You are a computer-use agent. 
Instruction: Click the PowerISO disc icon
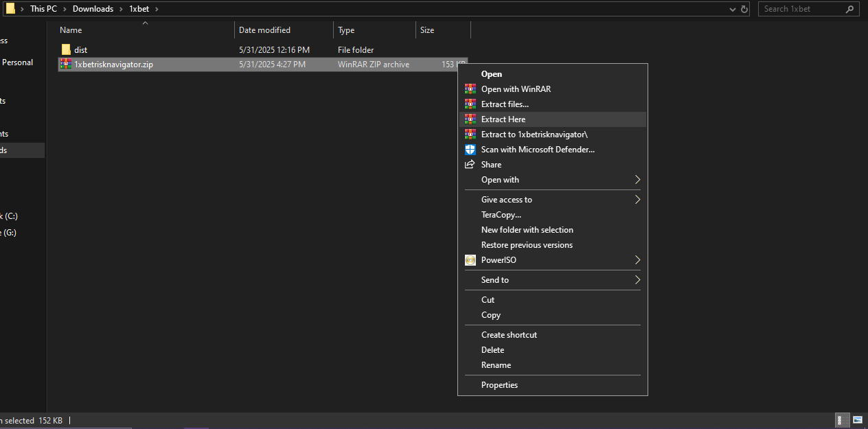pyautogui.click(x=470, y=260)
